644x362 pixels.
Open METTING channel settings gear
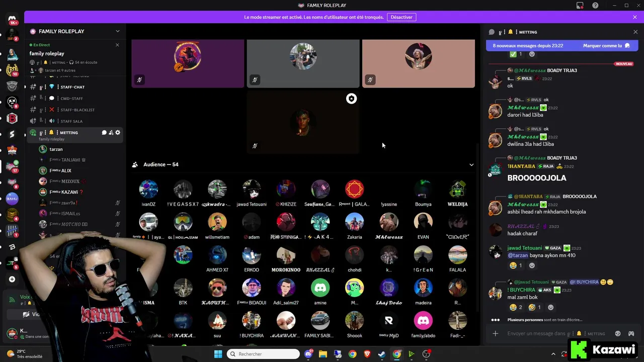(118, 133)
